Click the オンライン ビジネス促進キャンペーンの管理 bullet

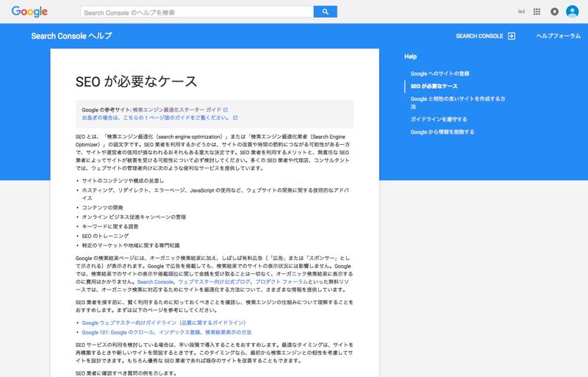point(134,217)
